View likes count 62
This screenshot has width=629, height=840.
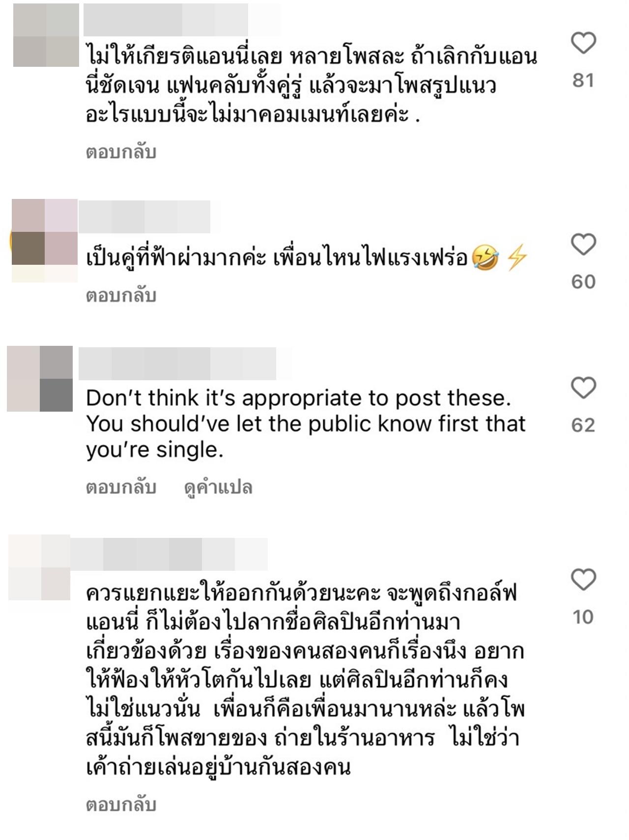coord(583,425)
